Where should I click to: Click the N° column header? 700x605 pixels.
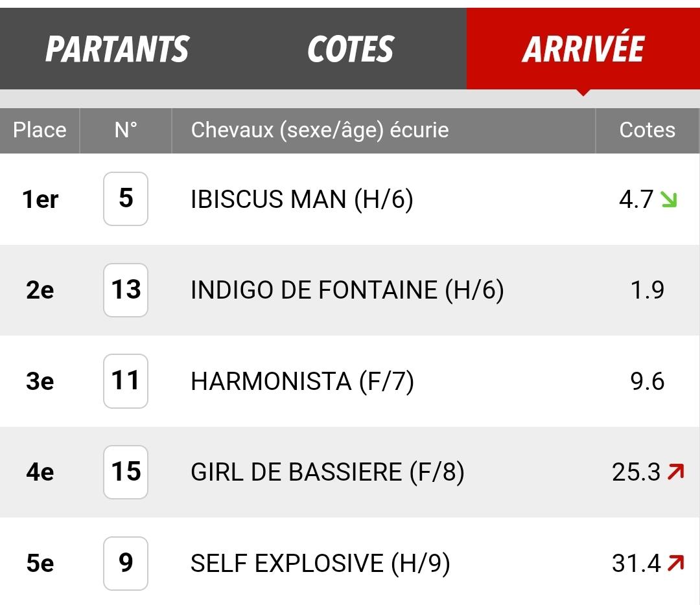[x=126, y=130]
